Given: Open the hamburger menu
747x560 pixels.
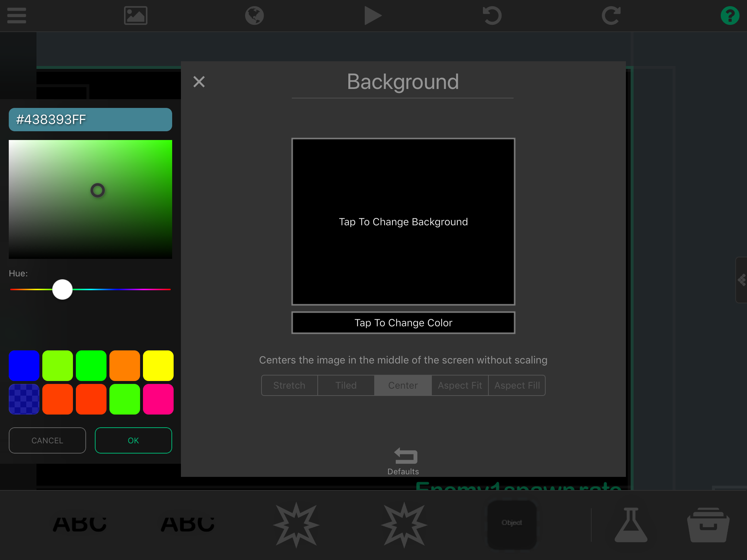Looking at the screenshot, I should pos(16,16).
